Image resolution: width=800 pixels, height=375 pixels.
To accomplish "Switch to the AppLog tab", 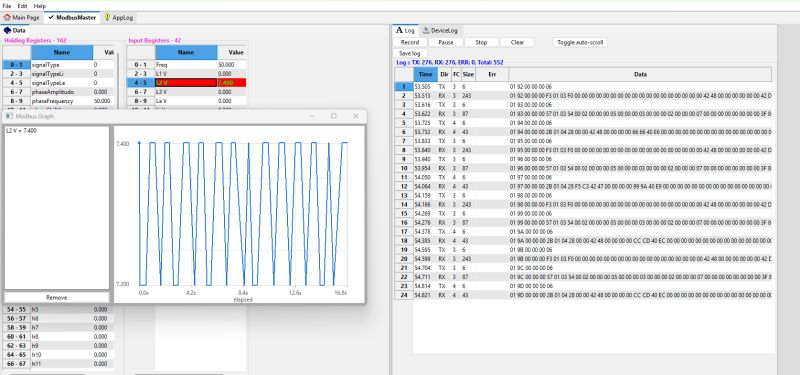I will [x=118, y=17].
